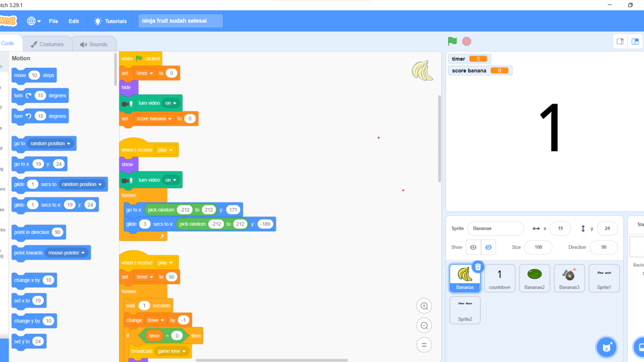This screenshot has width=644, height=362.
Task: Click the when green flag clicked hat block
Action: [x=141, y=58]
